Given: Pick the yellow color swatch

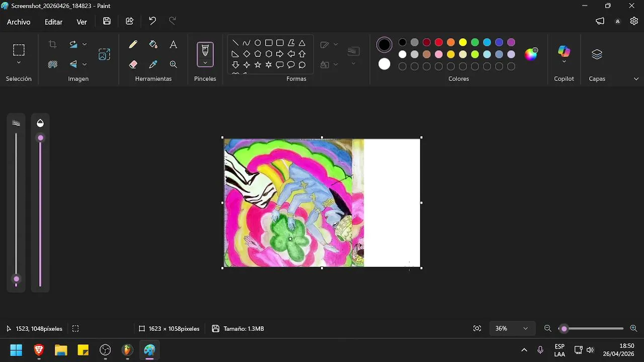Looking at the screenshot, I should tap(463, 42).
